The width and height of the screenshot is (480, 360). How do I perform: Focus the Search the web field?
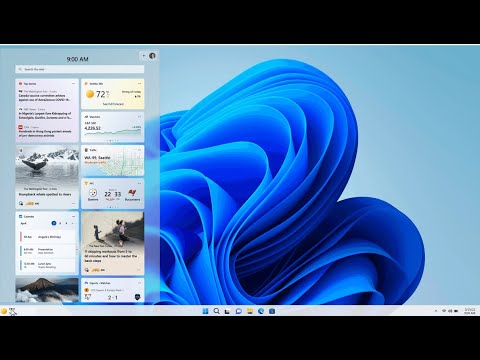(x=80, y=69)
